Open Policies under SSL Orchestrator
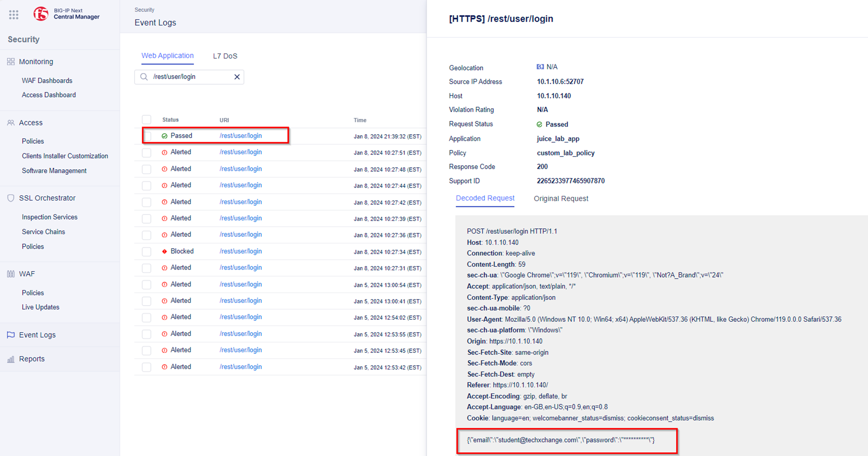The image size is (868, 456). pos(33,247)
